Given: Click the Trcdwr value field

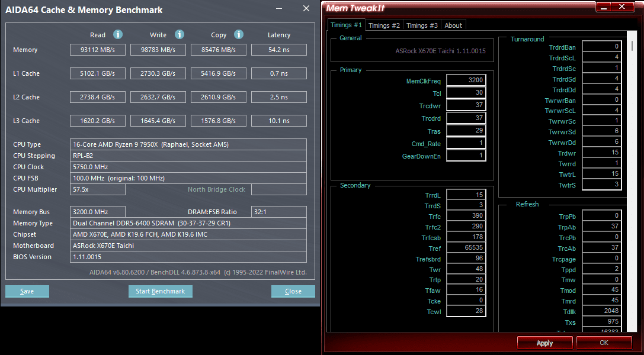Looking at the screenshot, I should tap(466, 105).
